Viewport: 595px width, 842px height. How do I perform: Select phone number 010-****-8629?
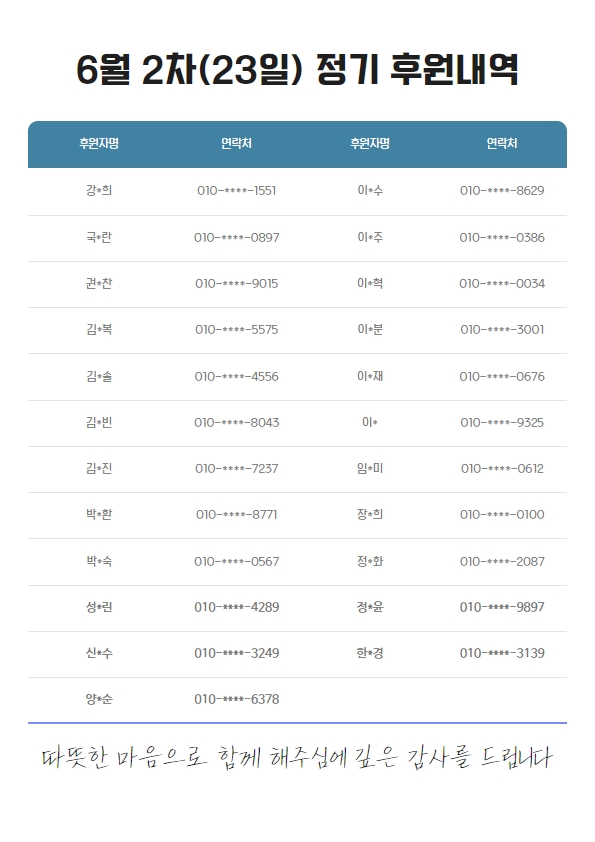point(502,191)
